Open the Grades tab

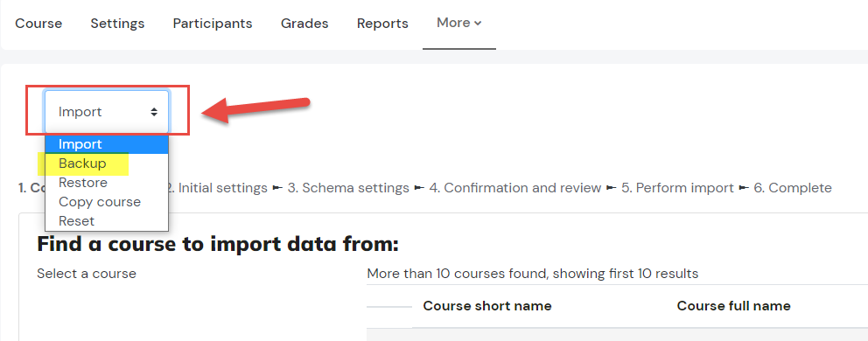point(304,24)
